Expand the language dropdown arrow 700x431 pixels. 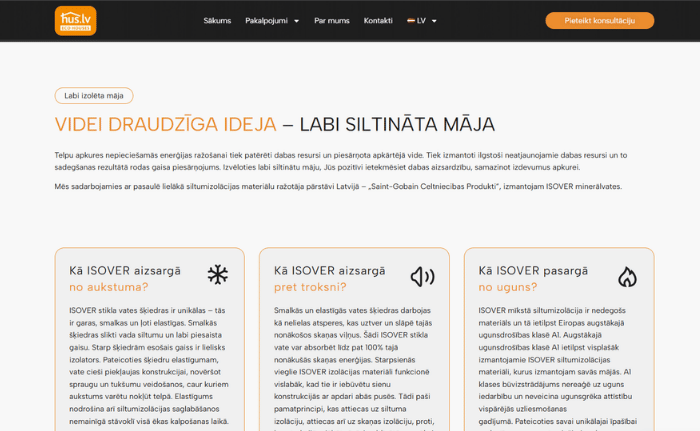pyautogui.click(x=434, y=21)
